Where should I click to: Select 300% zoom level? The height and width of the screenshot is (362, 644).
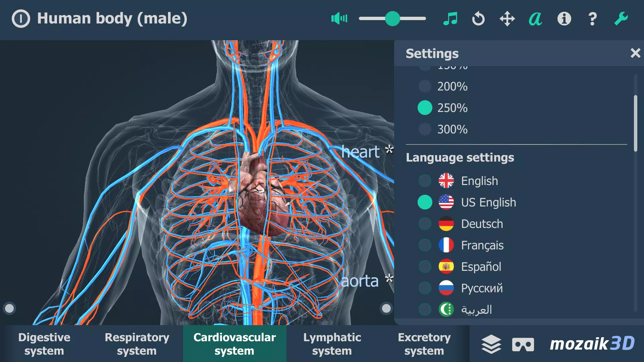(425, 129)
